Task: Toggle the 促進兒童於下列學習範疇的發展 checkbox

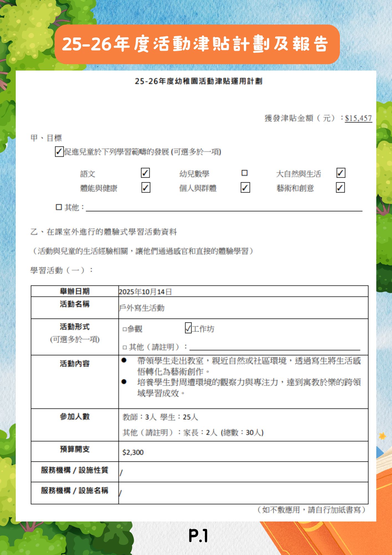Action: tap(59, 152)
